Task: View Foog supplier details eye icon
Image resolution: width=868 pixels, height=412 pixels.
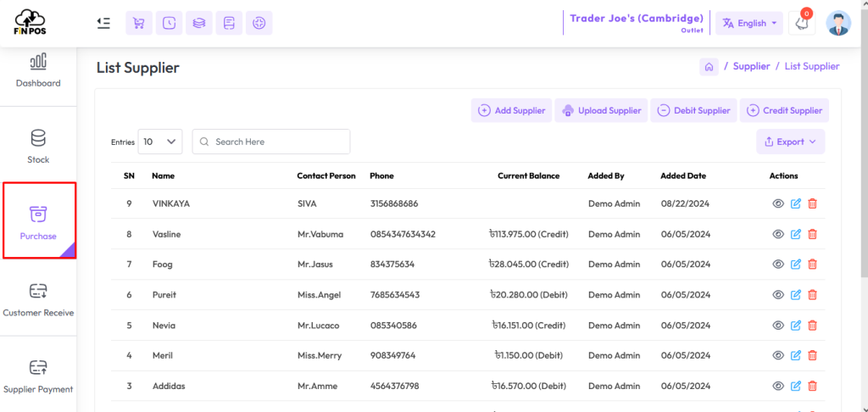Action: (778, 264)
